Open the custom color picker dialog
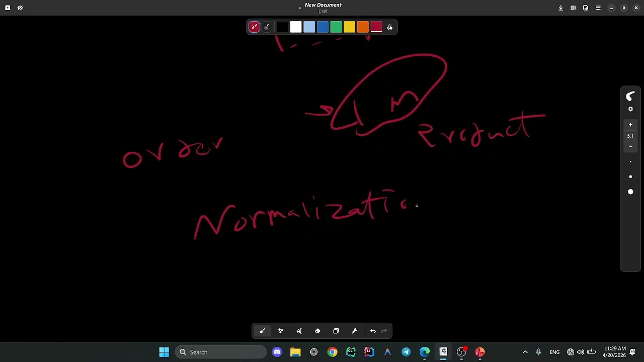Screen dimensions: 644x362 [x=390, y=27]
